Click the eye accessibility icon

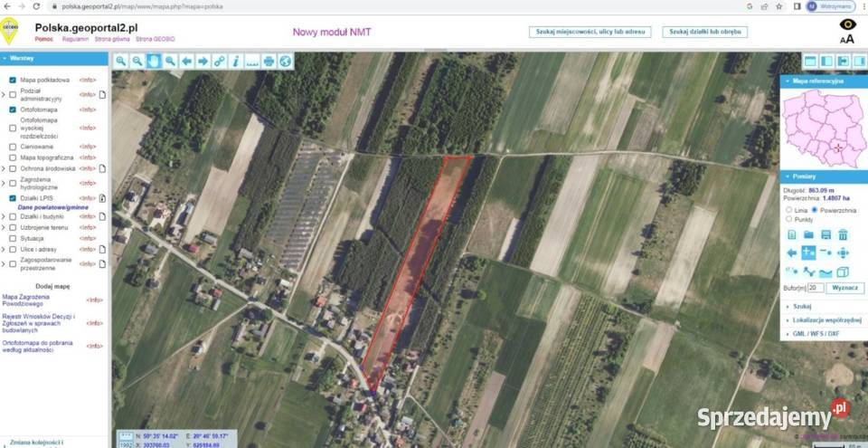tap(847, 24)
